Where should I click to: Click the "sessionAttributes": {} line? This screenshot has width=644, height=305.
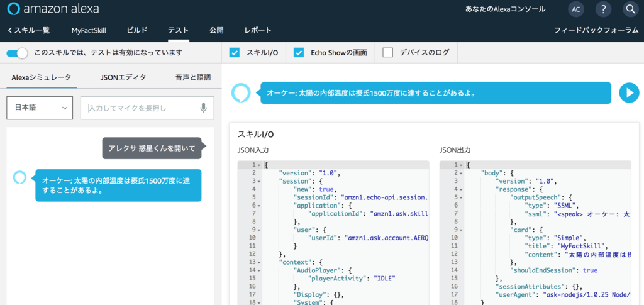[x=539, y=286]
